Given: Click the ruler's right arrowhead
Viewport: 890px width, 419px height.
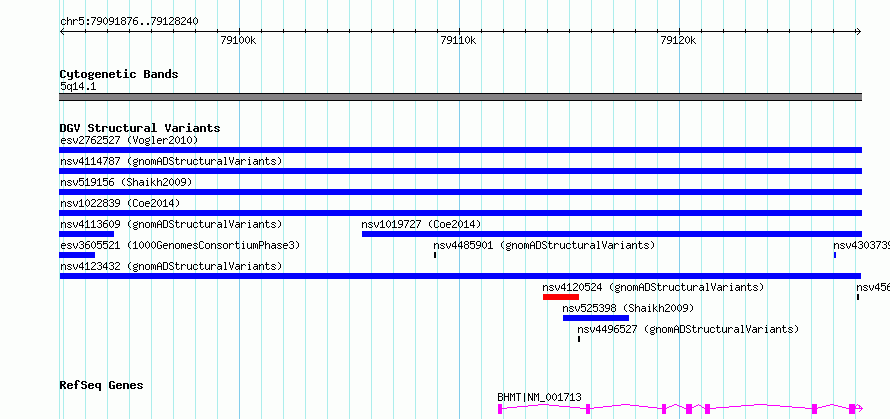Looking at the screenshot, I should (x=859, y=32).
